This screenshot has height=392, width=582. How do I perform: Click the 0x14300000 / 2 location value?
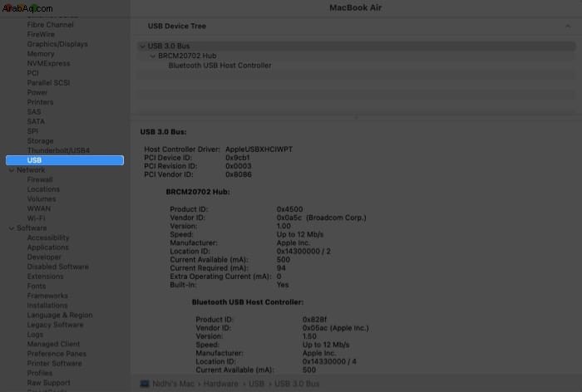click(x=303, y=251)
